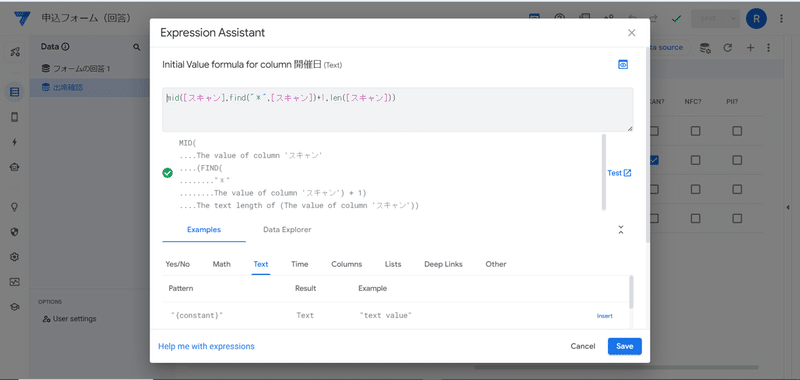Click the expression preview eye icon

point(622,65)
